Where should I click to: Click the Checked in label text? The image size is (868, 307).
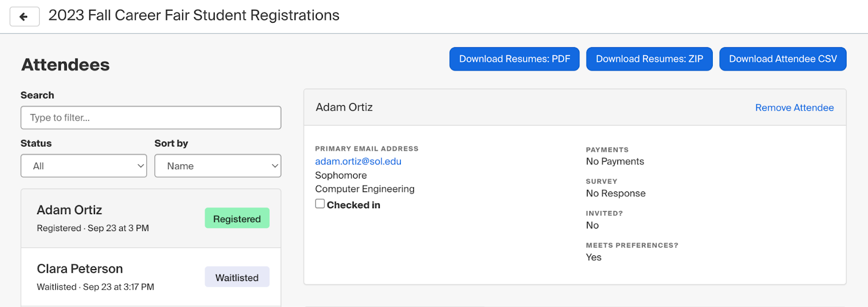(353, 205)
